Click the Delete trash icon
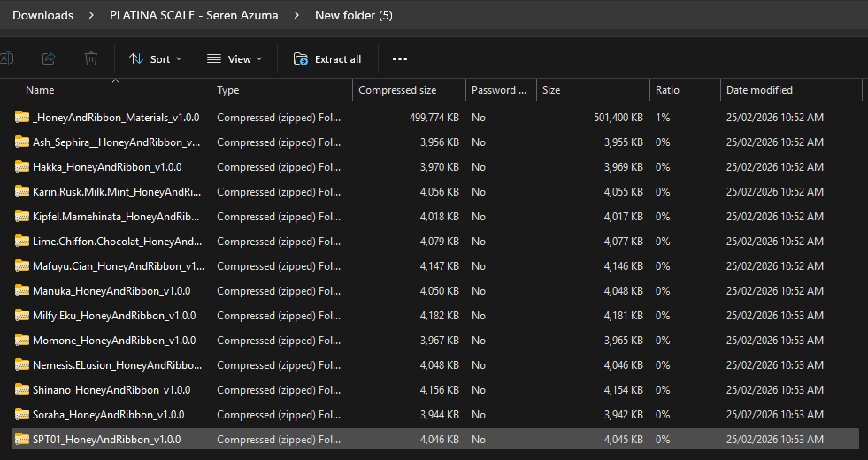Image resolution: width=868 pixels, height=460 pixels. 91,58
